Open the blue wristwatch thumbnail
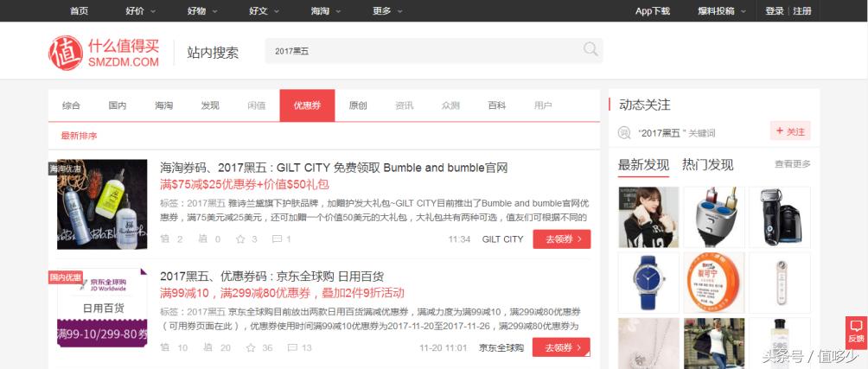Screen dimensions: 868x369 coord(648,282)
